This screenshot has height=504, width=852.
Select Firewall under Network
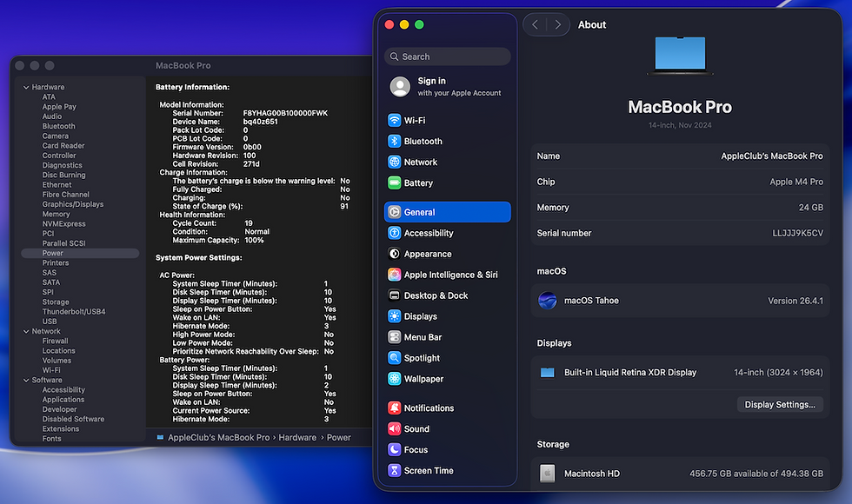56,341
